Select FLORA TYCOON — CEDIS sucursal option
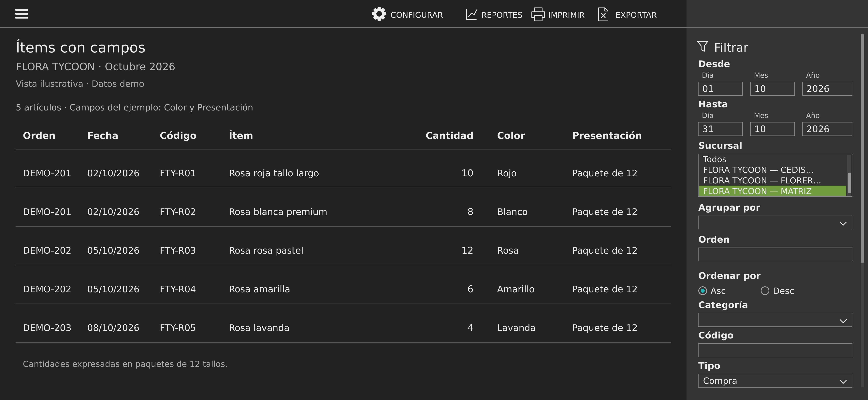868x400 pixels. tap(773, 170)
